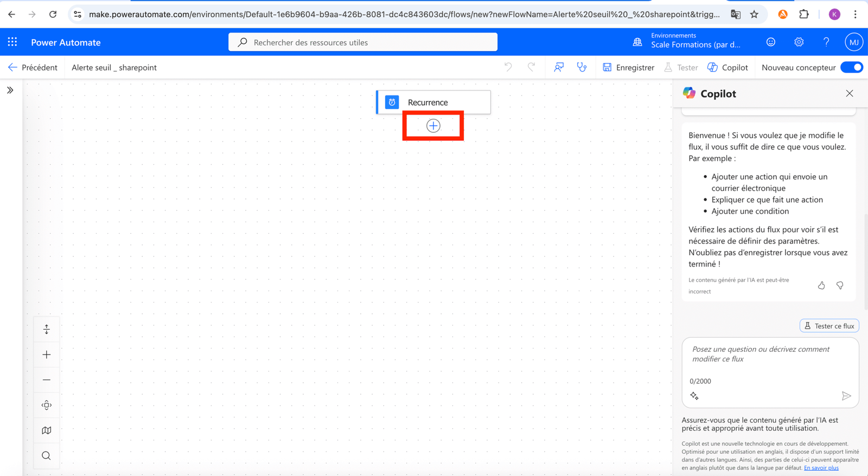Click the Recurrence trigger card
Image resolution: width=868 pixels, height=476 pixels.
433,102
